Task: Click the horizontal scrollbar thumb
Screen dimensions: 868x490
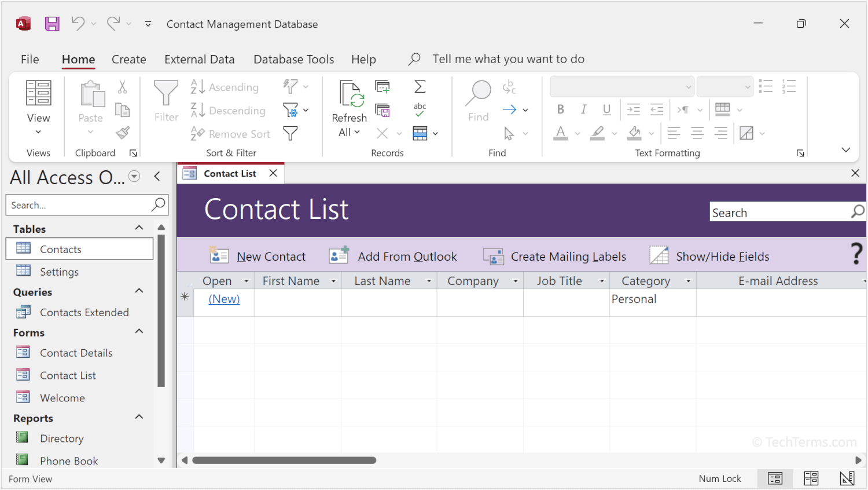Action: coord(284,460)
